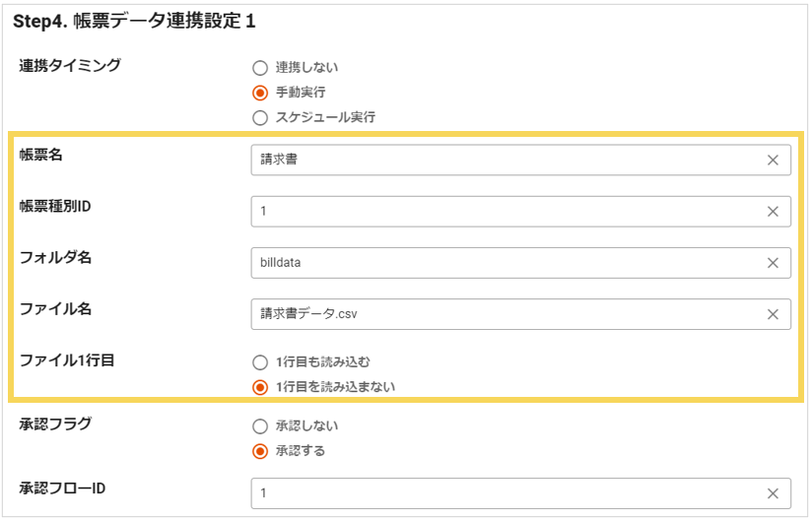
Task: Choose the スケジュール実行 radio option
Action: pos(260,118)
